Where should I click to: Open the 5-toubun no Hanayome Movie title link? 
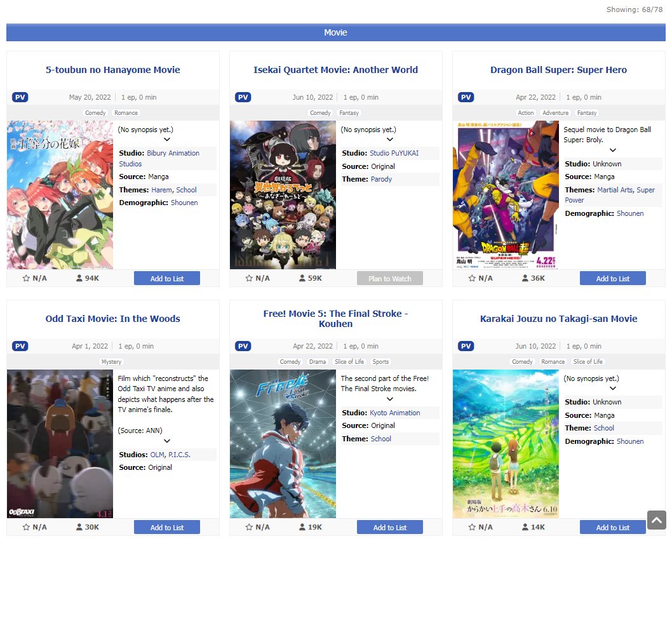pyautogui.click(x=112, y=70)
